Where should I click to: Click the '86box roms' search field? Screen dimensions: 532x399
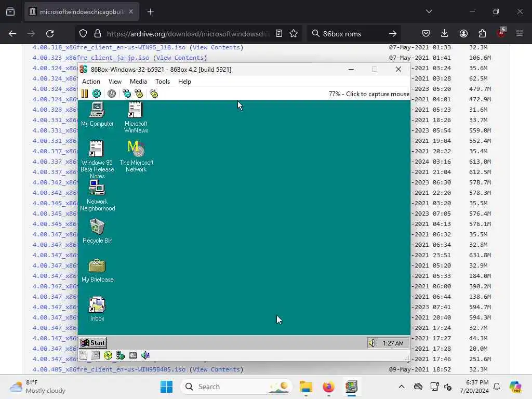tap(353, 34)
